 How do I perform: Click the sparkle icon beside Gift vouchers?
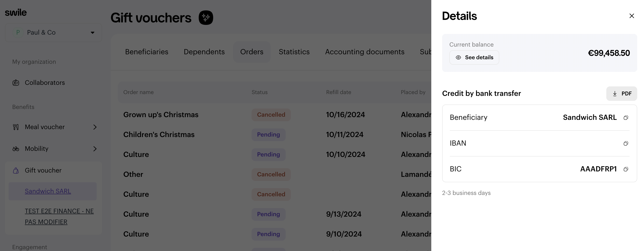(206, 18)
